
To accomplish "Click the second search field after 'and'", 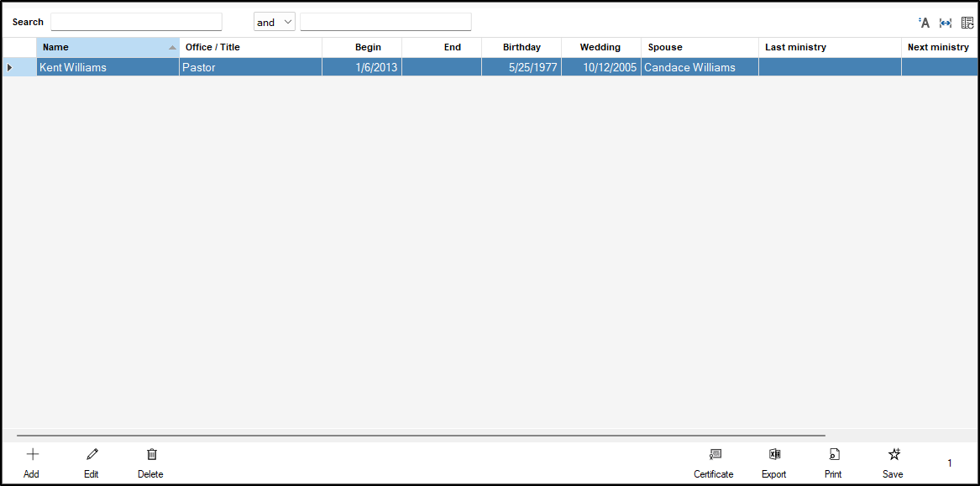I will tap(385, 22).
